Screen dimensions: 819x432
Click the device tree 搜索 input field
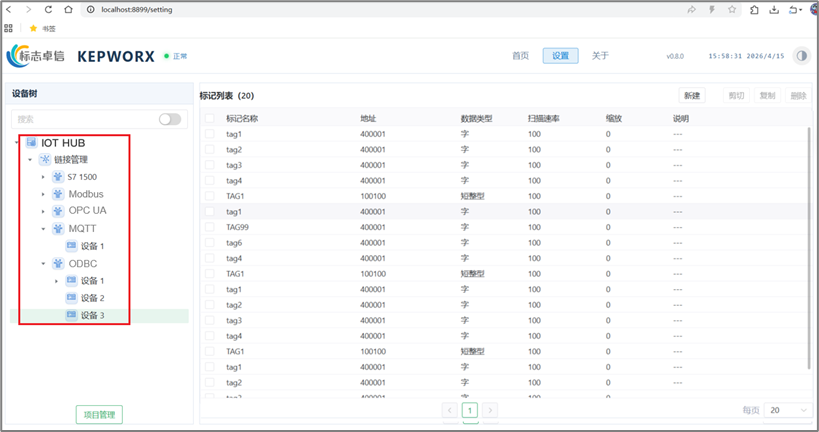(84, 119)
